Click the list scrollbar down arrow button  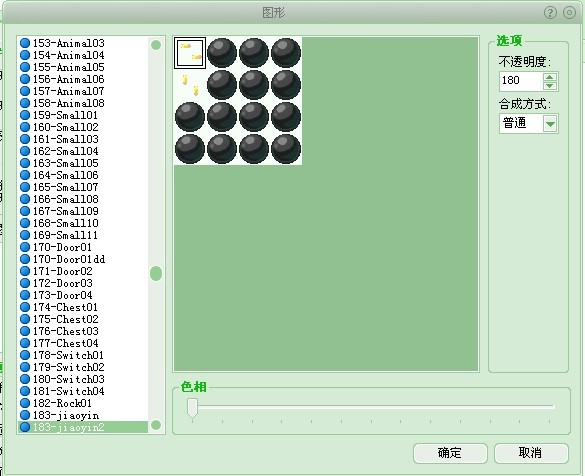coord(156,425)
